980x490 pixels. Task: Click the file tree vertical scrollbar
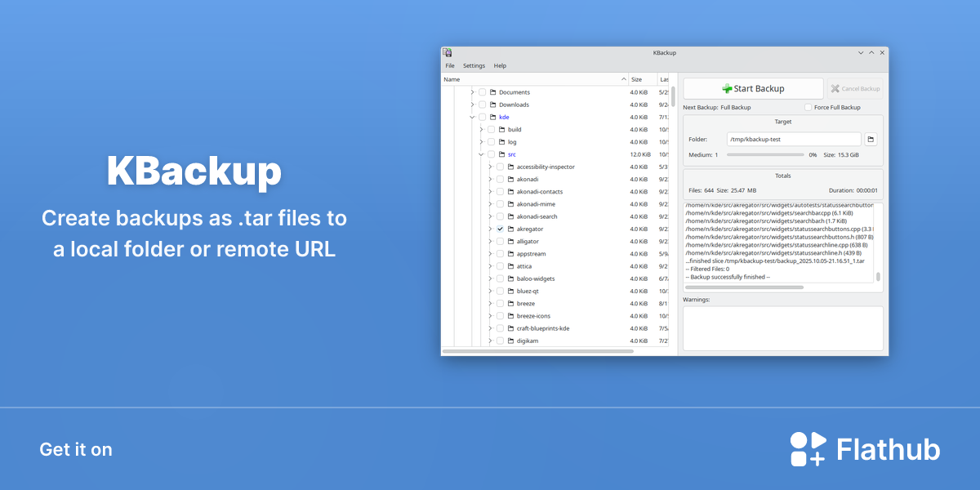coord(673,98)
